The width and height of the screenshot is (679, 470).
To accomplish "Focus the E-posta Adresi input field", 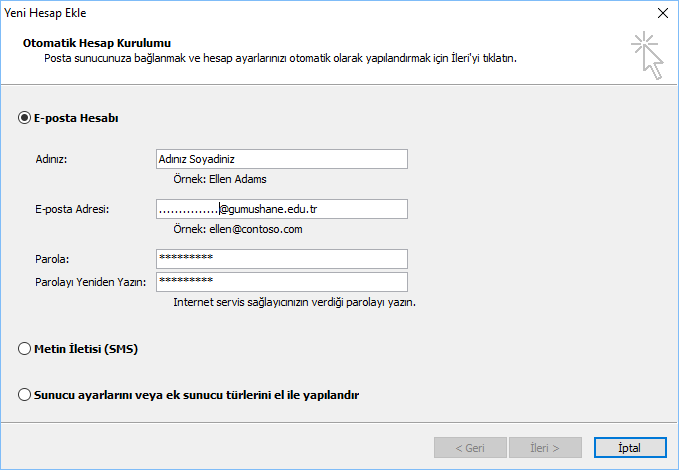I will pyautogui.click(x=281, y=209).
